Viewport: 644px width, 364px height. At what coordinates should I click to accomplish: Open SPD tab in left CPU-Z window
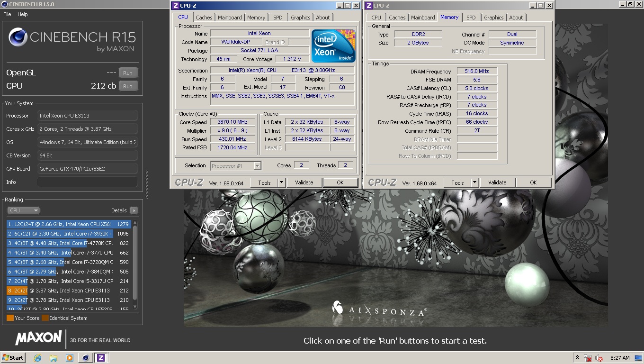pyautogui.click(x=278, y=18)
